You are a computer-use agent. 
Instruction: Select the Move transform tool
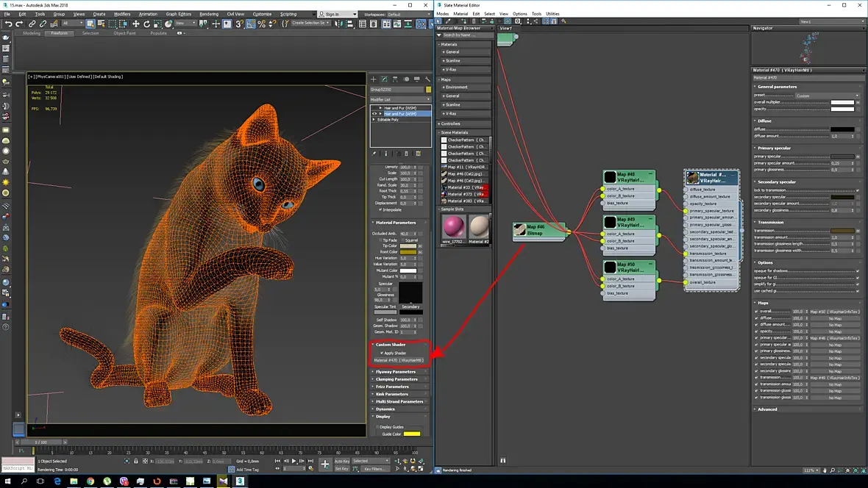pos(136,24)
